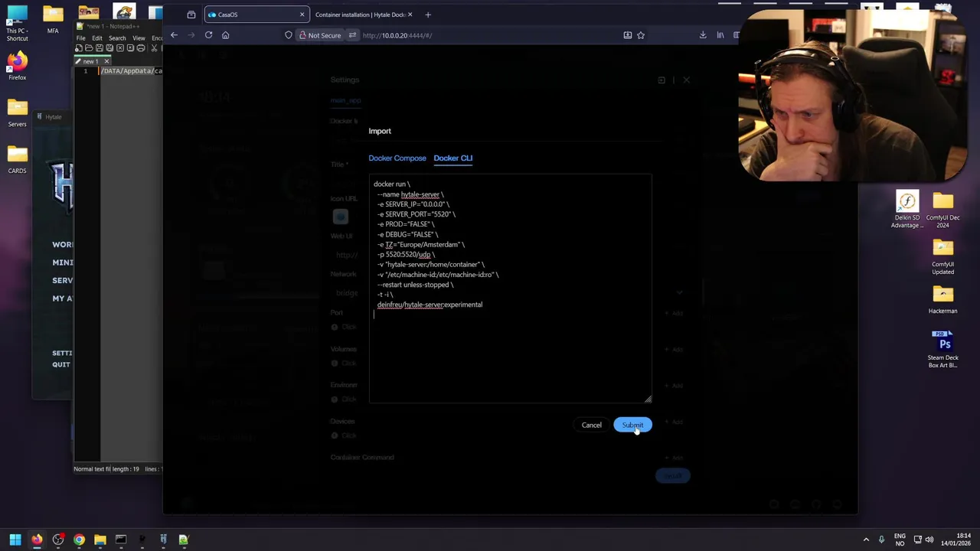Click the "-p 5520:5520/udp" port line
Screen dimensions: 980x551
[406, 254]
